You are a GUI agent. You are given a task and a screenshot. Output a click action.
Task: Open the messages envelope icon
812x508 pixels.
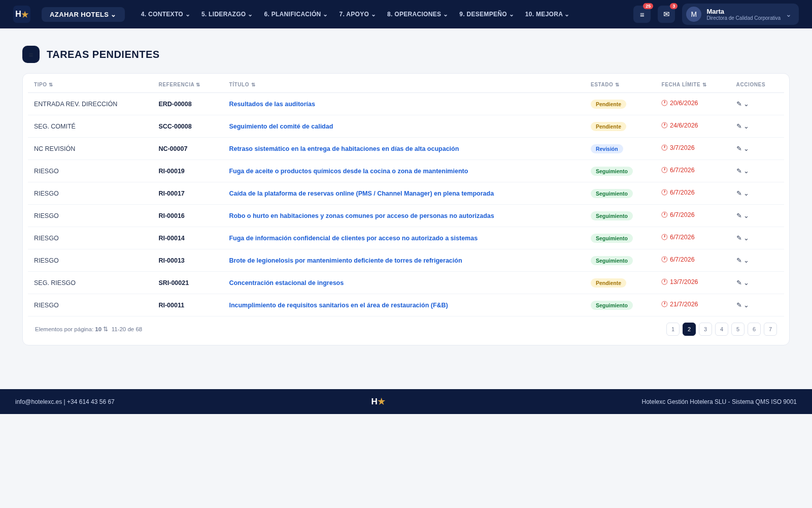(666, 14)
